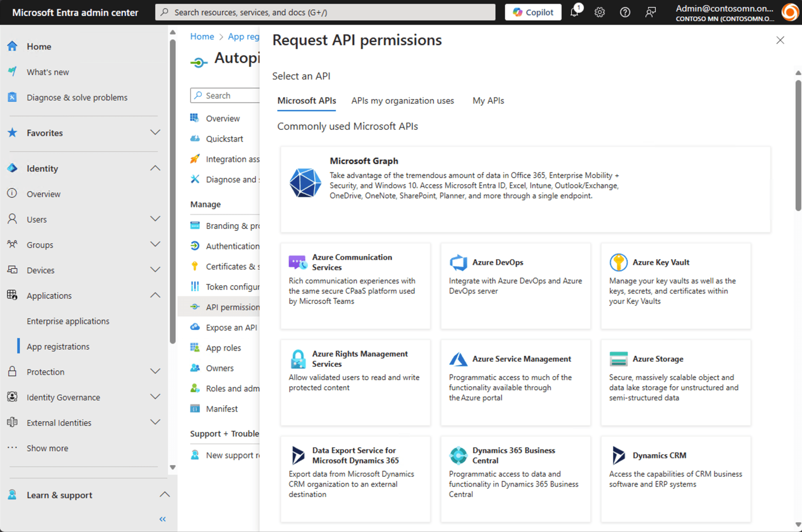Click the feedback icon in header
The width and height of the screenshot is (802, 532).
(x=651, y=12)
